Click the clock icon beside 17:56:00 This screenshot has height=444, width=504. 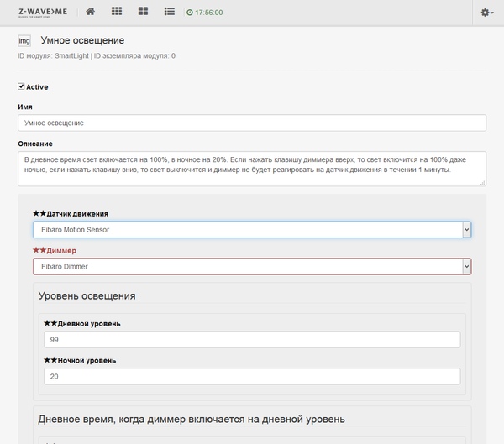tap(190, 13)
